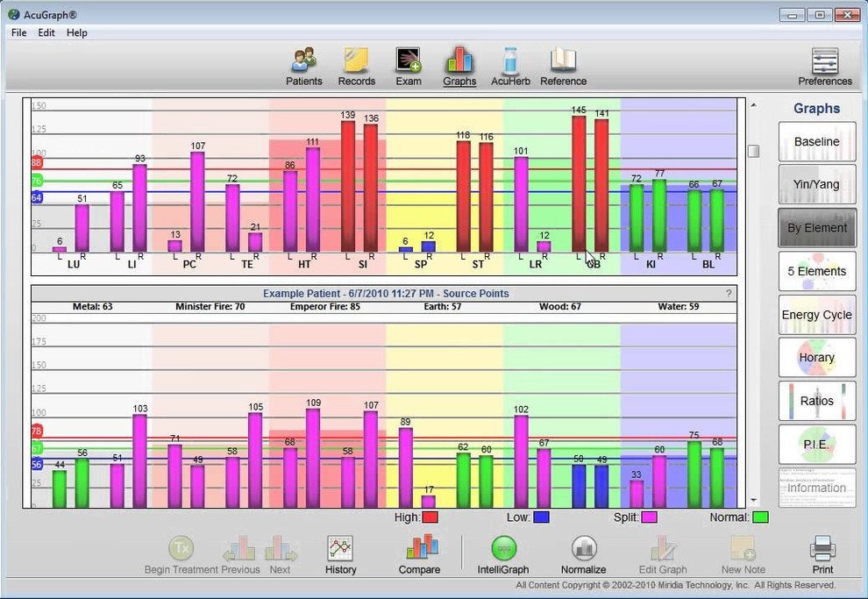This screenshot has height=599, width=868.
Task: Open the Help menu
Action: pos(77,32)
